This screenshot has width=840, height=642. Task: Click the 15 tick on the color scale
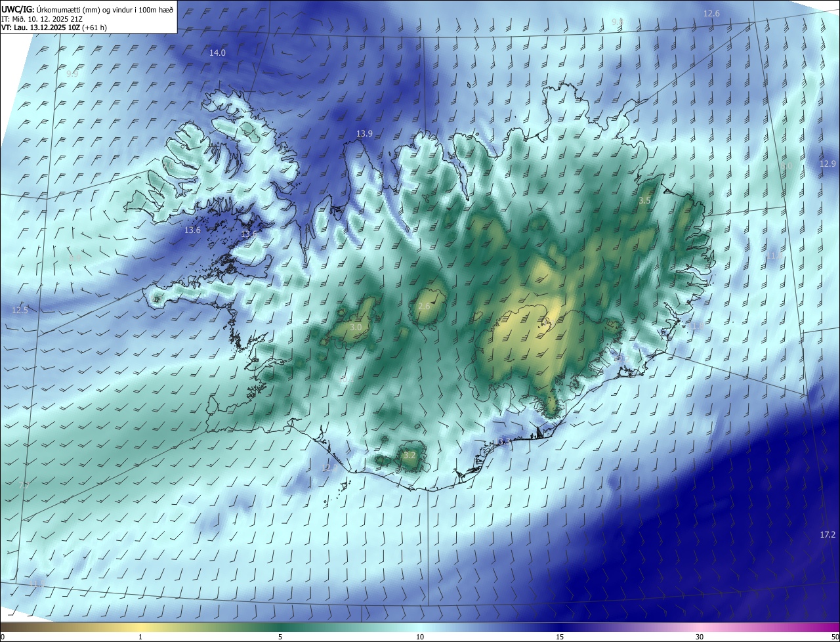pyautogui.click(x=560, y=637)
